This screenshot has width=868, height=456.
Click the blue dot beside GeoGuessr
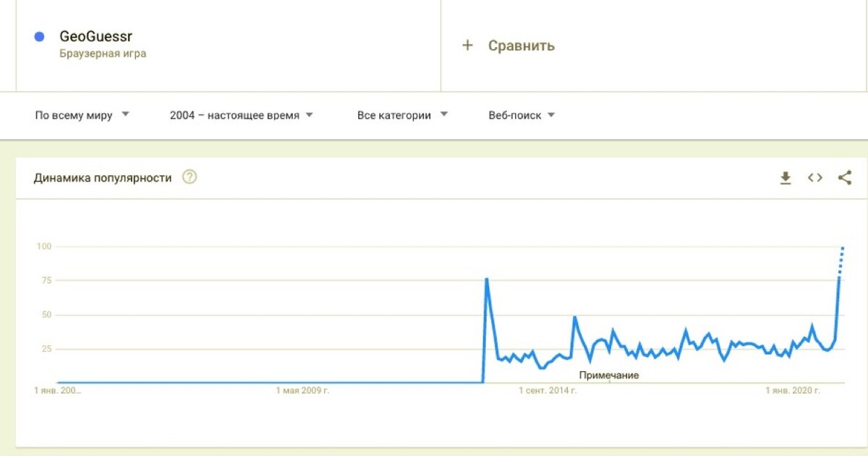coord(40,36)
